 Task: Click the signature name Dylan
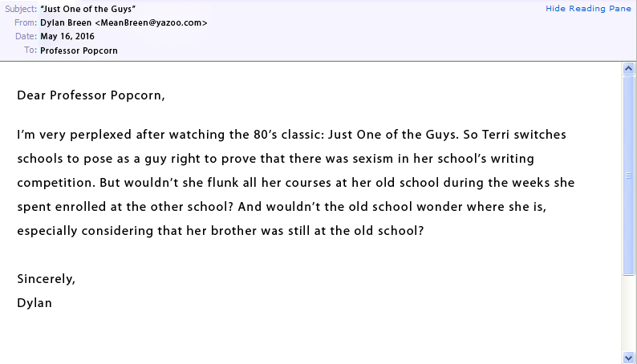pos(34,303)
